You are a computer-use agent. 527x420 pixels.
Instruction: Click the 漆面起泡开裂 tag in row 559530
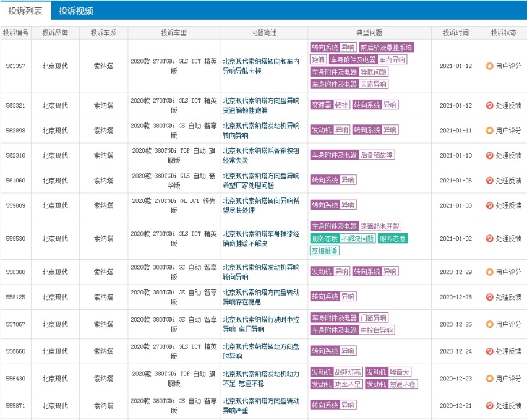pos(380,226)
